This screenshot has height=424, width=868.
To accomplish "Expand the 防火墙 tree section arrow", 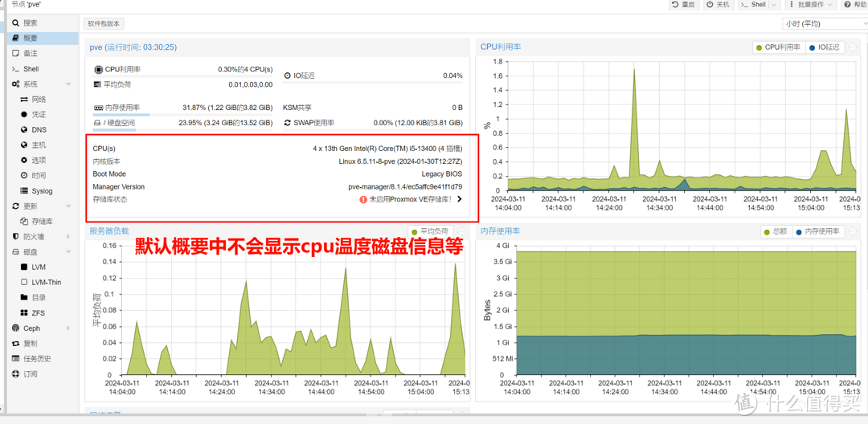I will pos(68,237).
